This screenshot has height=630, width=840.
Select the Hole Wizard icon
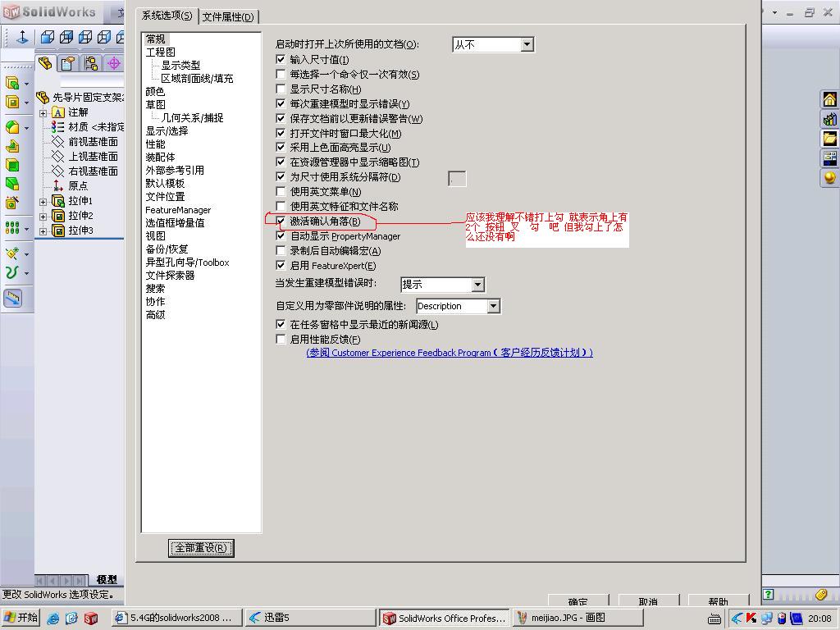tap(12, 203)
